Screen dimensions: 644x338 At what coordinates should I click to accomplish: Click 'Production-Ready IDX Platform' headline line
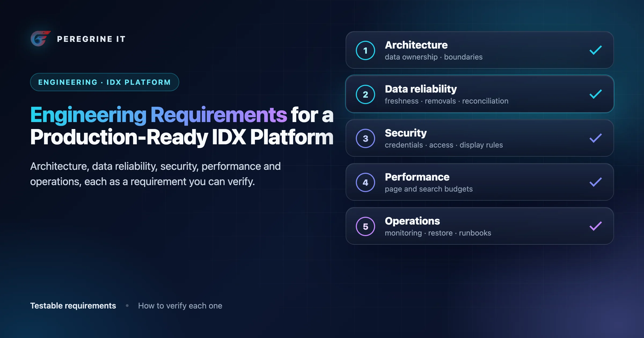point(182,137)
